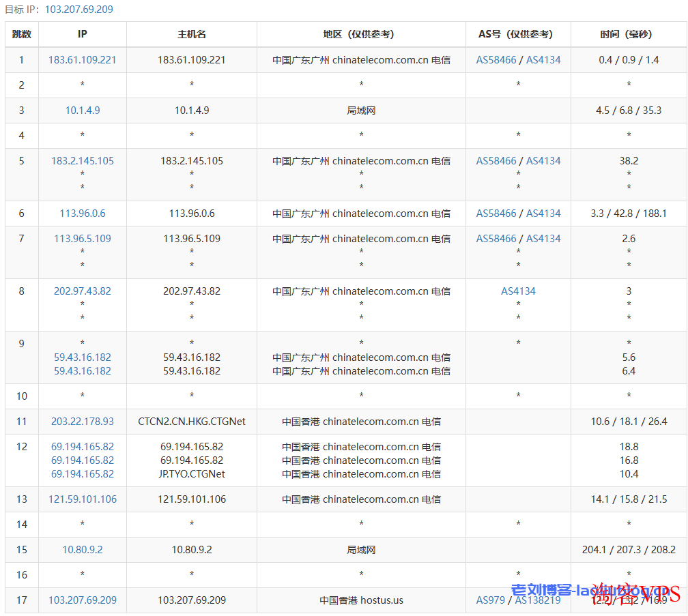Click the 跳数 column header
Viewport: 688px width, 616px height.
coord(22,34)
